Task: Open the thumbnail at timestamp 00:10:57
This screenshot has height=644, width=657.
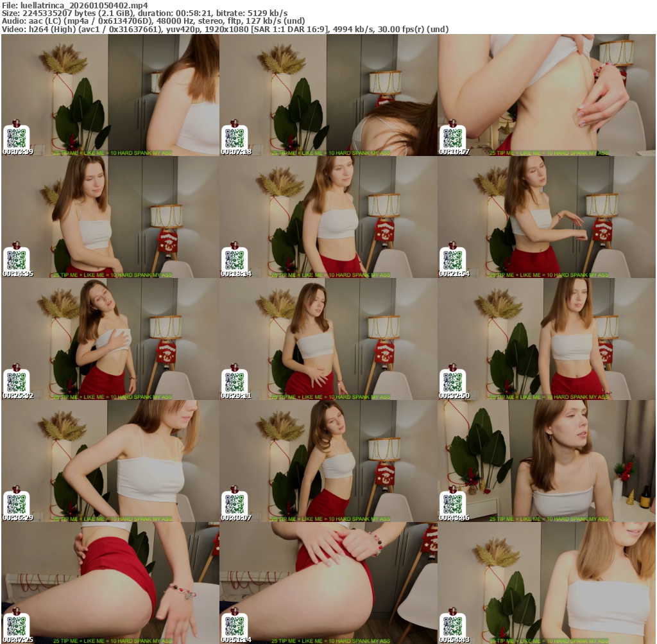Action: (x=547, y=95)
